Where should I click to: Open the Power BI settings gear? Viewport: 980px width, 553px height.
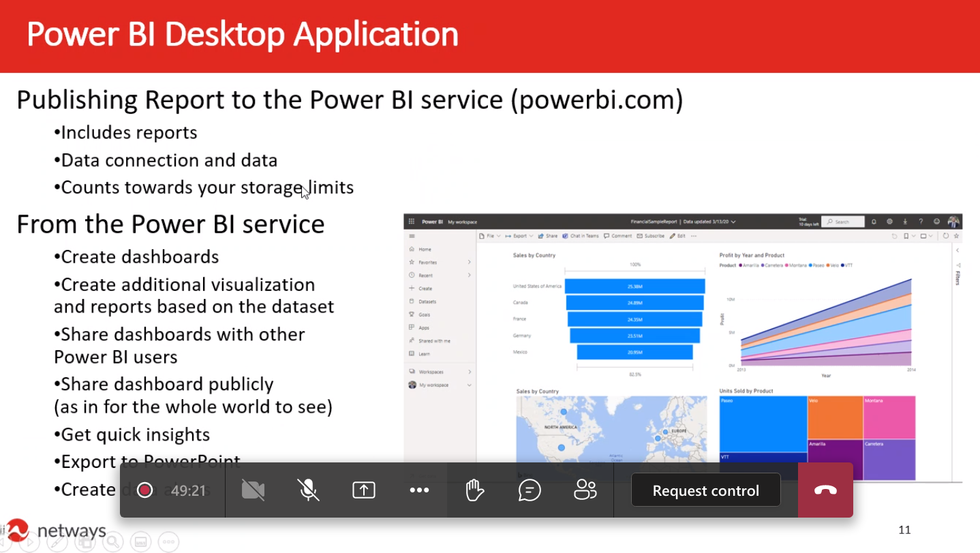tap(890, 222)
